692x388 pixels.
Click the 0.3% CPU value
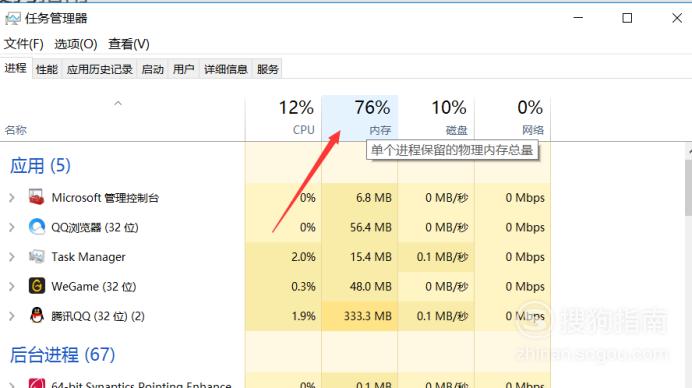pos(304,286)
